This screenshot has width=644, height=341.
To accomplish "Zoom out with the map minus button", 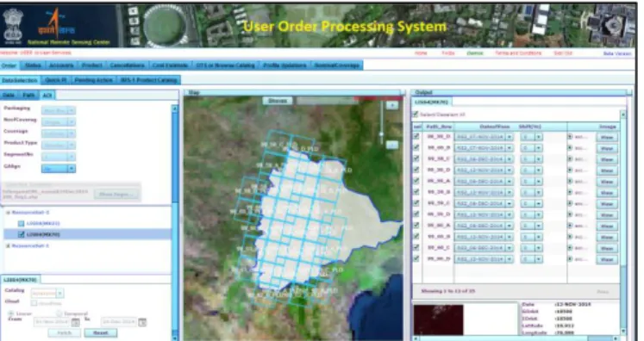I will [392, 145].
